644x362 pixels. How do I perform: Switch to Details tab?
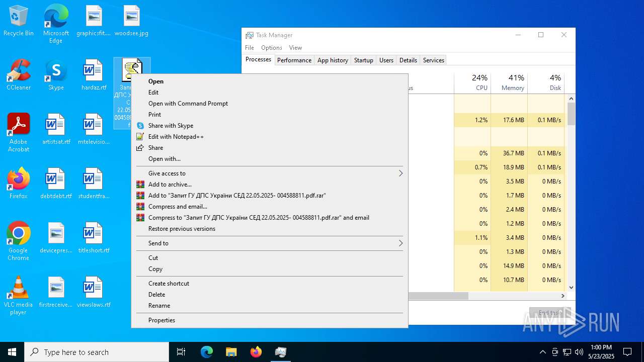408,60
